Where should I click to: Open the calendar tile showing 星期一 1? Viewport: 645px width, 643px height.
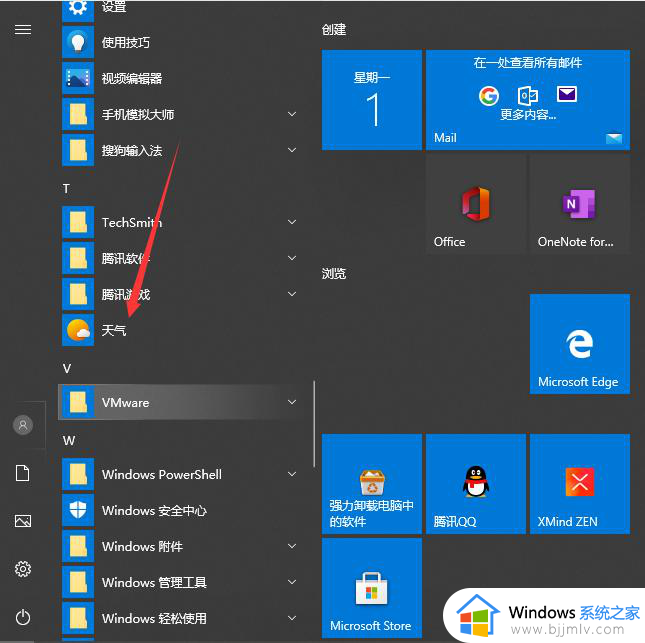point(371,100)
